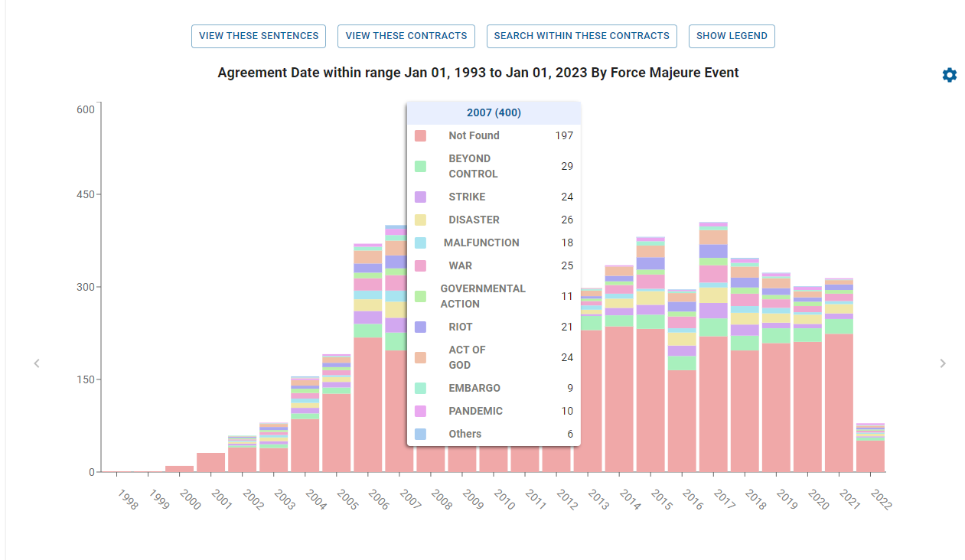Open View These Contracts

406,36
